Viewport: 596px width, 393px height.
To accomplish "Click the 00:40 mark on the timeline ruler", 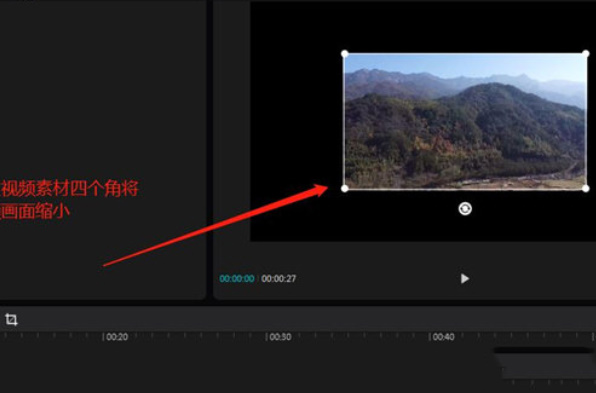I will [443, 337].
